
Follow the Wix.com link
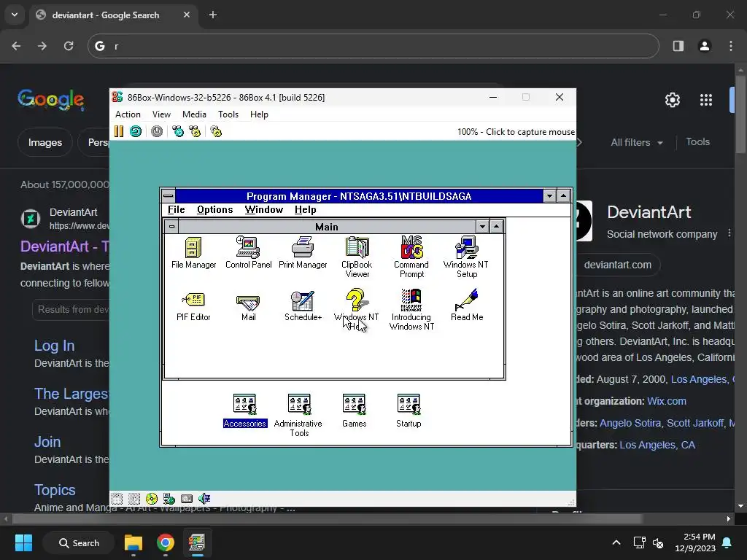pos(667,401)
